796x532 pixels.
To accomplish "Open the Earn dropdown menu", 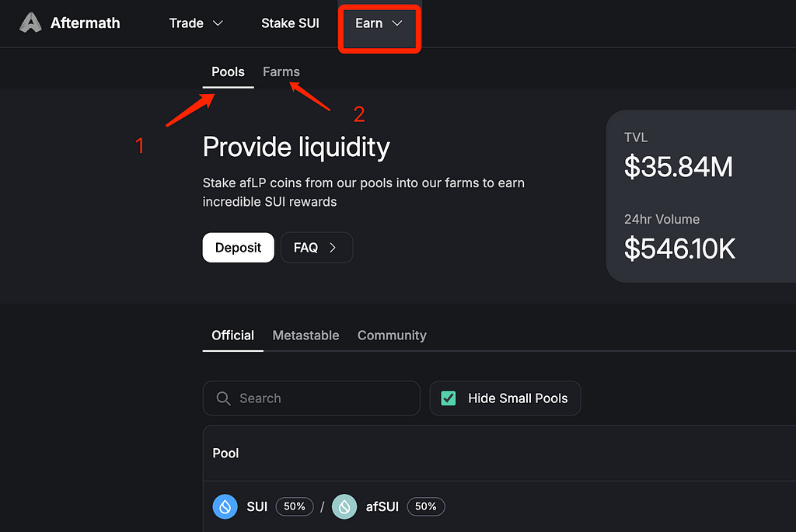I will (379, 23).
